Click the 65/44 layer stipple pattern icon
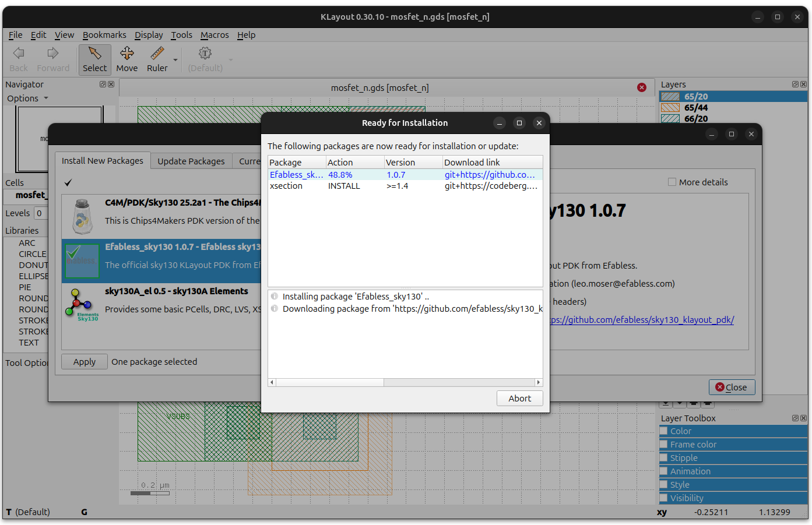Screen dimensions: 812x525 click(670, 108)
